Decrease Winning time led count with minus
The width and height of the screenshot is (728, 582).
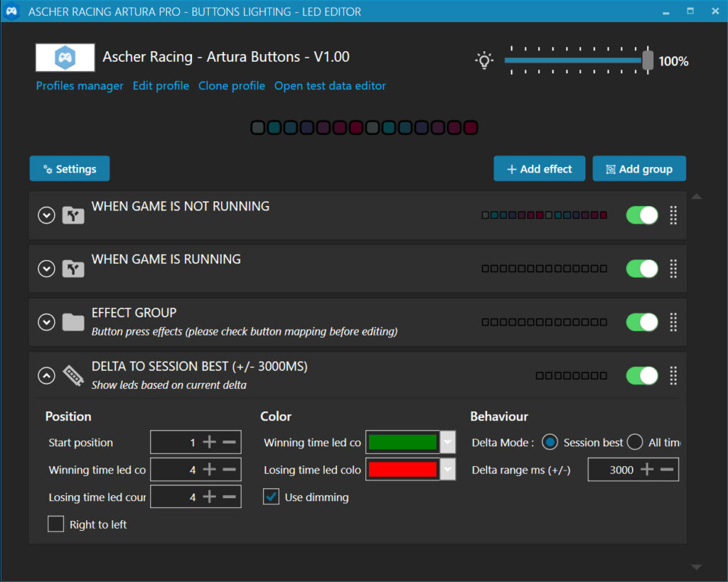(230, 470)
